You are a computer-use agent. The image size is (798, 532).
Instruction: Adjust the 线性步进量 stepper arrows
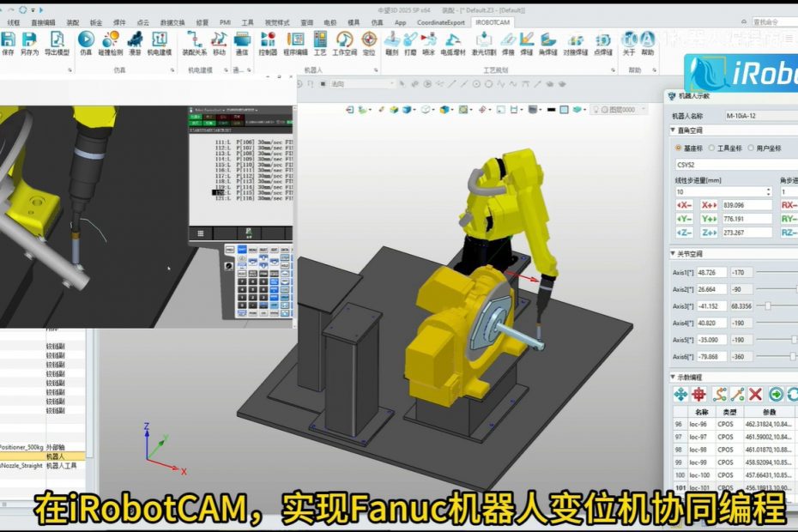769,192
